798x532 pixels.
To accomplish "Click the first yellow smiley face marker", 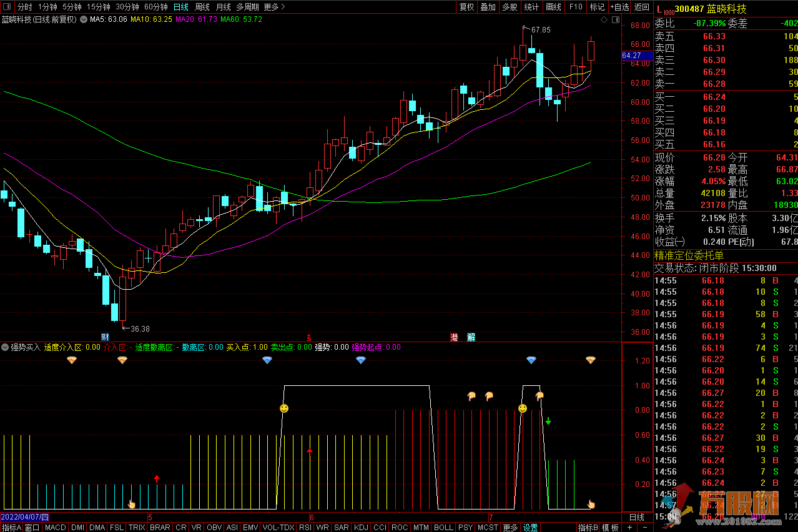I will 284,408.
